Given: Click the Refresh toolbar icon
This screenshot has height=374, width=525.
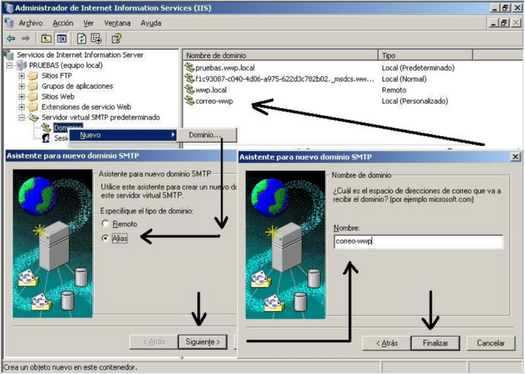Looking at the screenshot, I should click(81, 39).
